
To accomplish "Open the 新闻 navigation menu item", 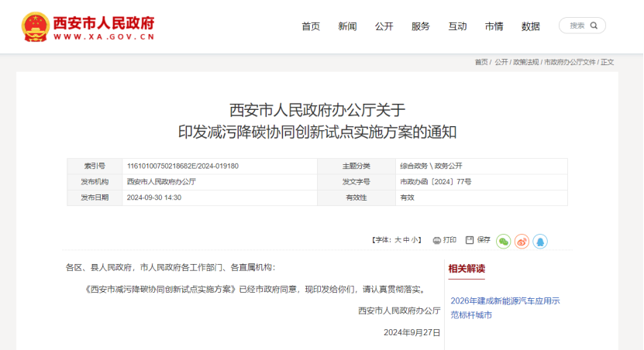I will point(347,26).
